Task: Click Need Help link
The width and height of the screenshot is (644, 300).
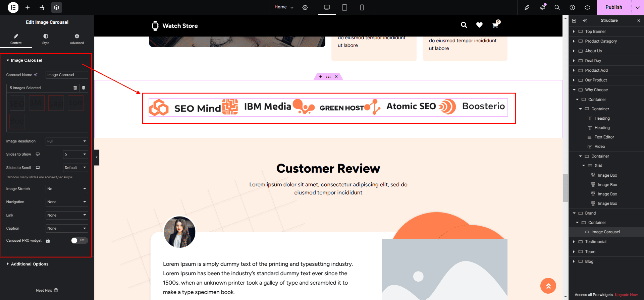Action: pos(47,290)
